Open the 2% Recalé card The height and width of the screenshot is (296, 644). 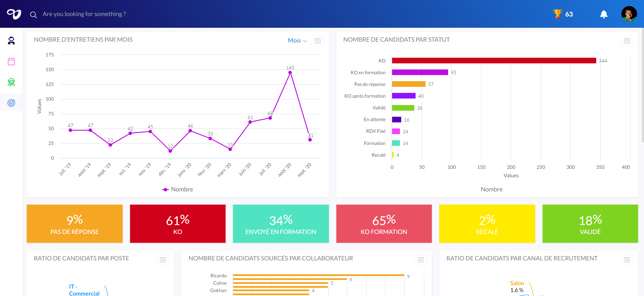[487, 224]
